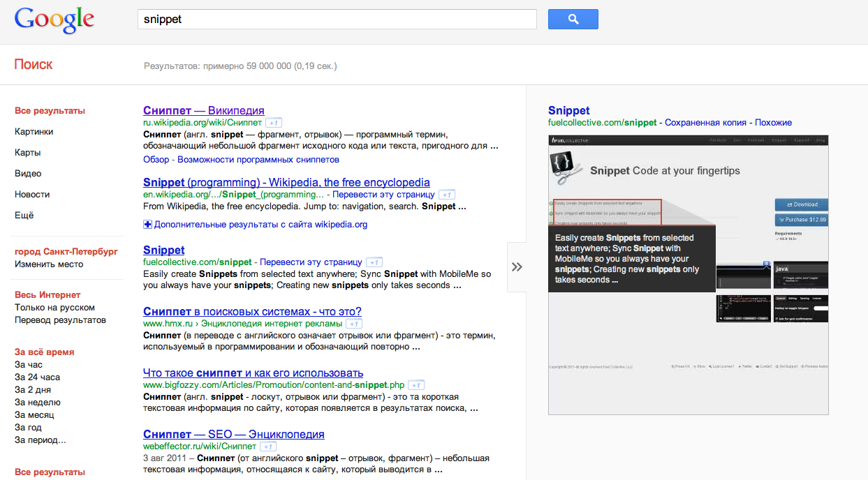Expand the Ещё search categories
This screenshot has width=868, height=480.
(x=24, y=216)
